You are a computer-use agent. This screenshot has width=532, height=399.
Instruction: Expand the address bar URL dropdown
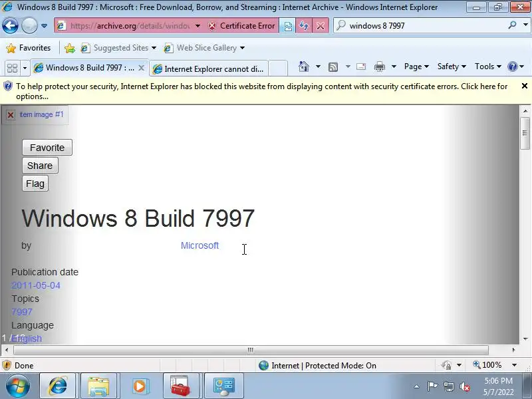tap(198, 26)
